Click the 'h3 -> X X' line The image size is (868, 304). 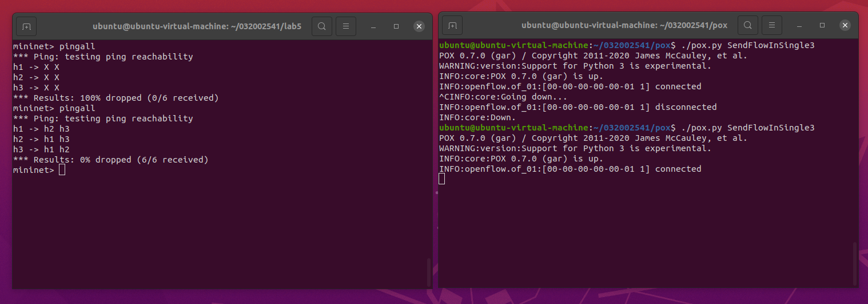click(36, 88)
